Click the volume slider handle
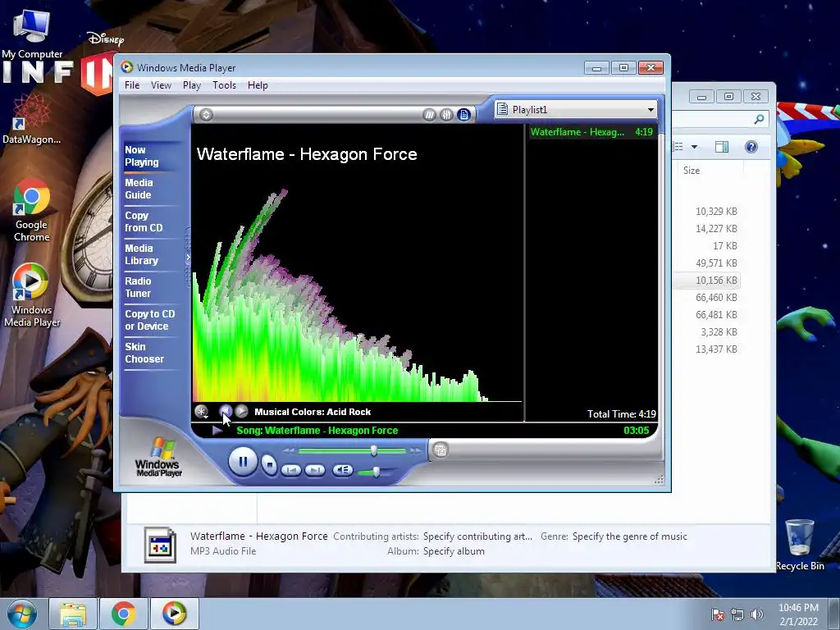This screenshot has width=840, height=630. coord(377,472)
